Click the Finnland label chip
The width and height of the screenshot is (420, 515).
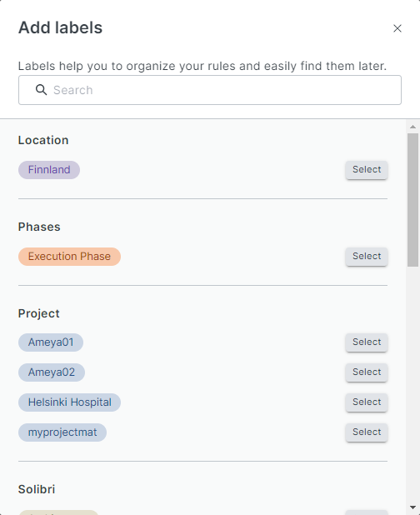click(x=49, y=170)
